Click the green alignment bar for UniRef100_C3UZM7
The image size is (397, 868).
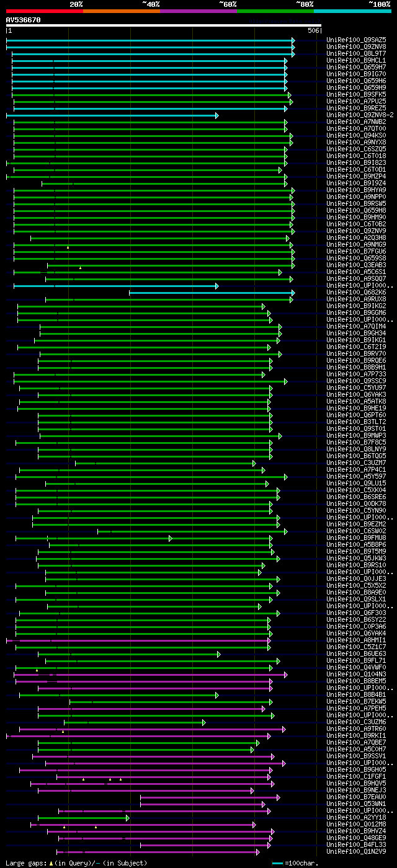tap(166, 463)
